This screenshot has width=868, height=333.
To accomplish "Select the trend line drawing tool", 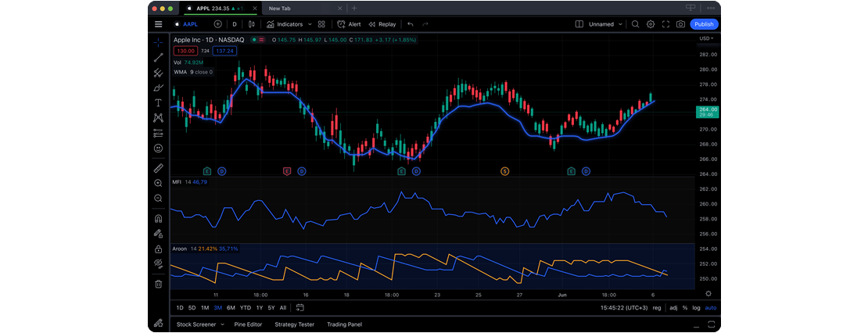I will [x=158, y=57].
